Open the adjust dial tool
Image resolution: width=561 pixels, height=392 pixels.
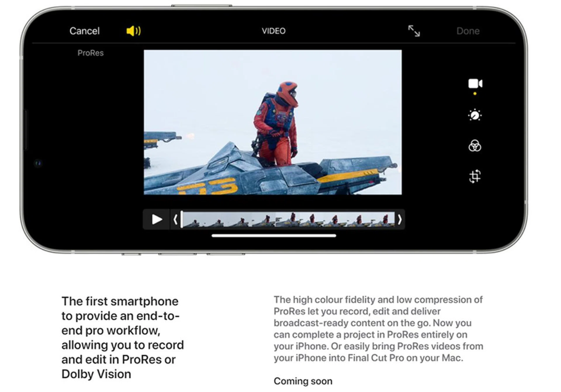tap(475, 115)
